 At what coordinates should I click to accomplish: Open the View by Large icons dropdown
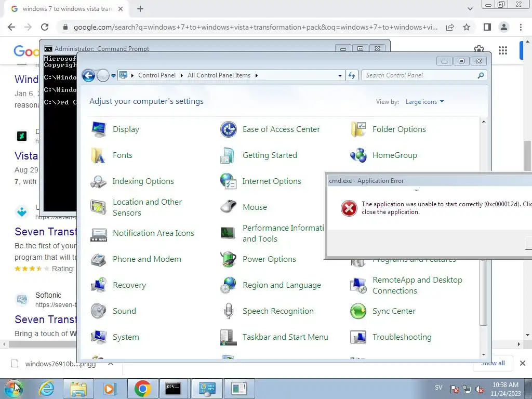tap(424, 102)
